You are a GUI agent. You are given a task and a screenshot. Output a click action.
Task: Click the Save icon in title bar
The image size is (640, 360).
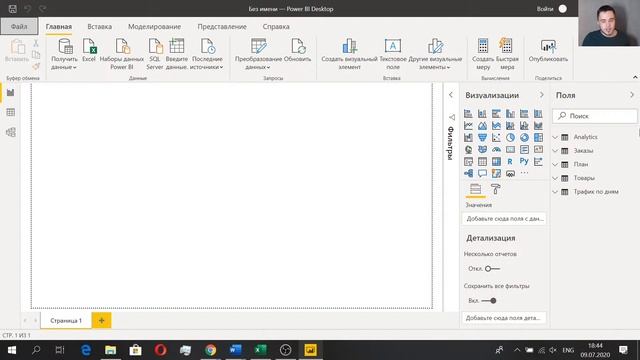13,9
